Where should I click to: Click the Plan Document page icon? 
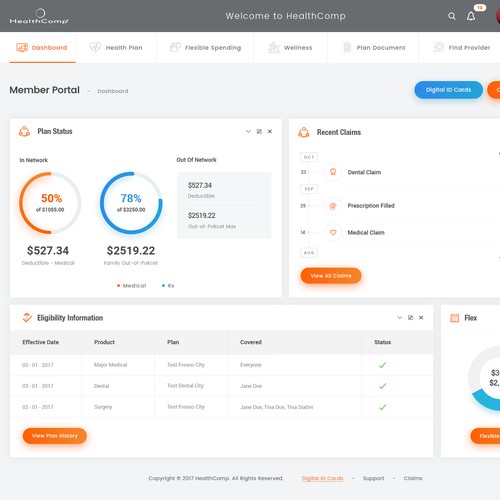tap(347, 47)
